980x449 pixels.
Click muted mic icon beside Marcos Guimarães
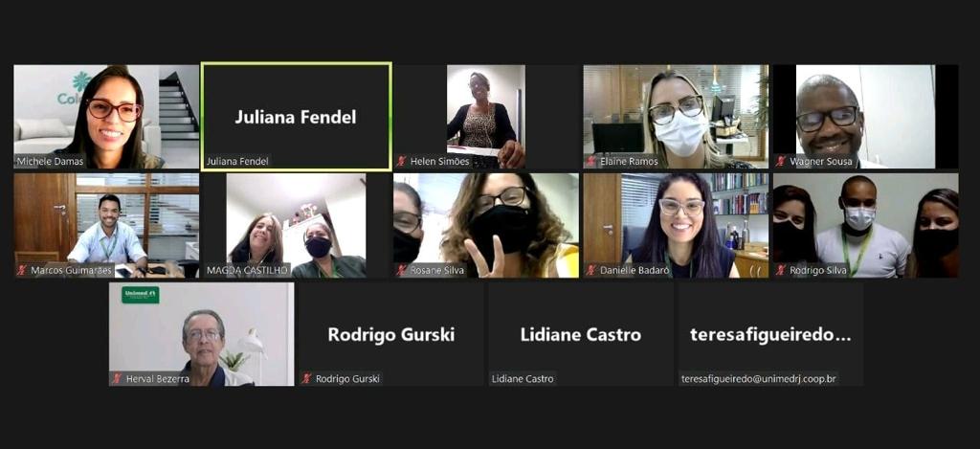pyautogui.click(x=22, y=270)
